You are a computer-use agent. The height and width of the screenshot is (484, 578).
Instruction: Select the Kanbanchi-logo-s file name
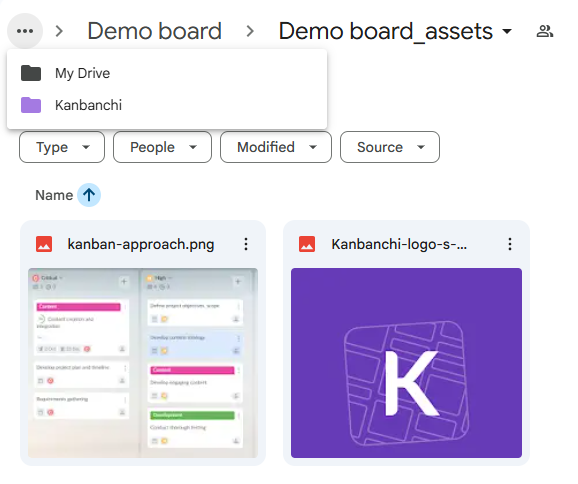399,244
